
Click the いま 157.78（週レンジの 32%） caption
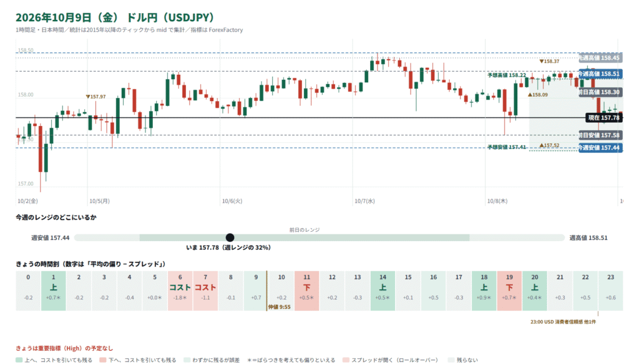click(x=228, y=247)
